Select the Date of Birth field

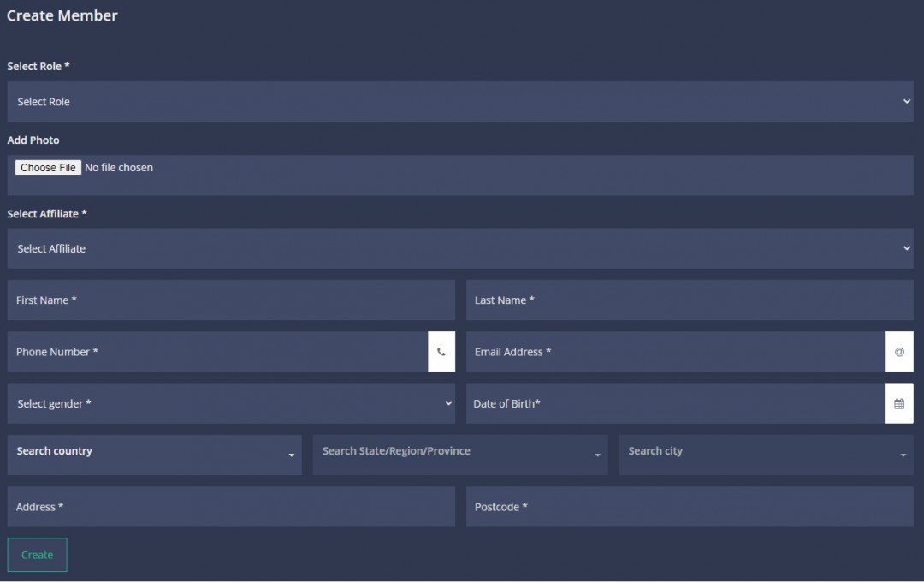click(676, 404)
